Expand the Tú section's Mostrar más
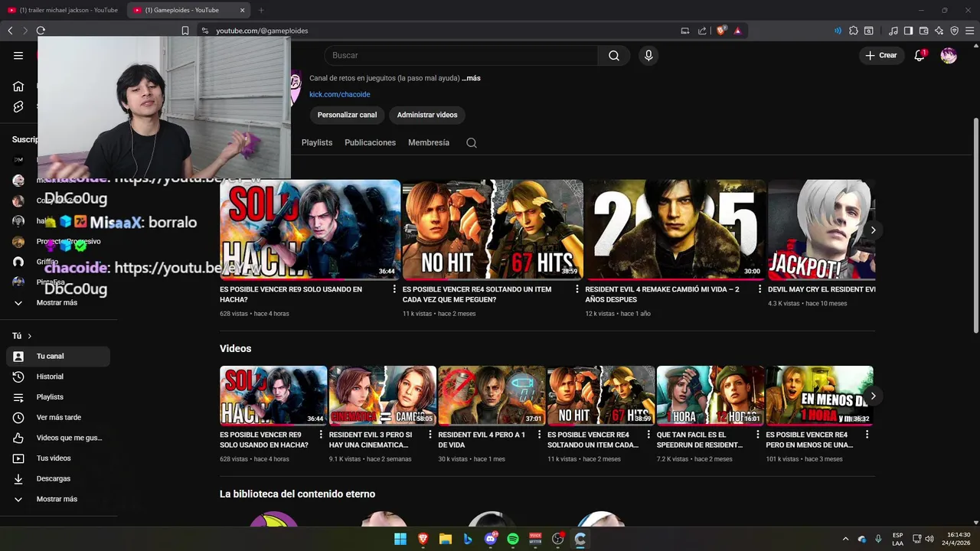980x551 pixels. click(58, 499)
